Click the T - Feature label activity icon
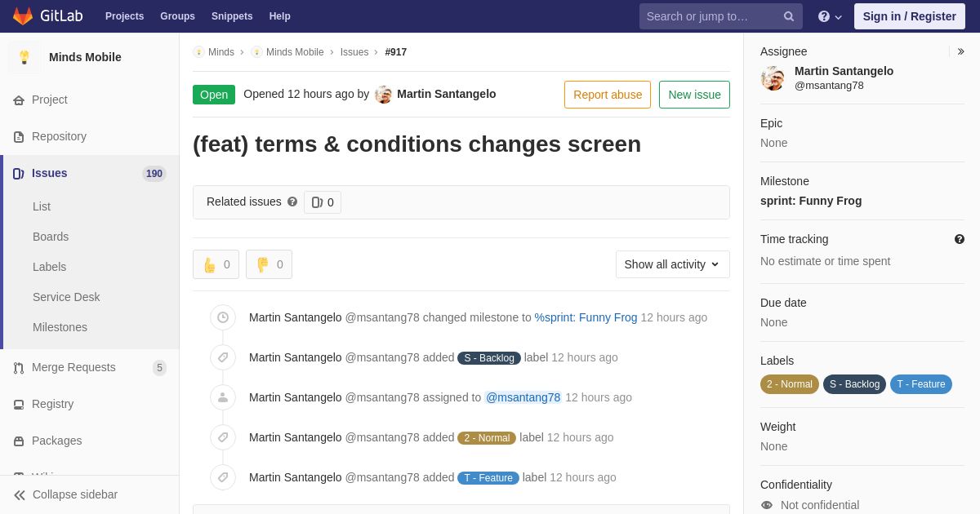Viewport: 980px width, 514px height. click(223, 477)
